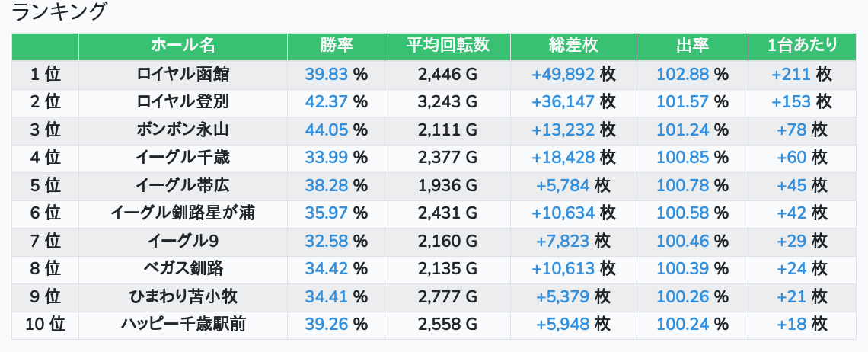Click the 平均回転数 column header

(448, 46)
